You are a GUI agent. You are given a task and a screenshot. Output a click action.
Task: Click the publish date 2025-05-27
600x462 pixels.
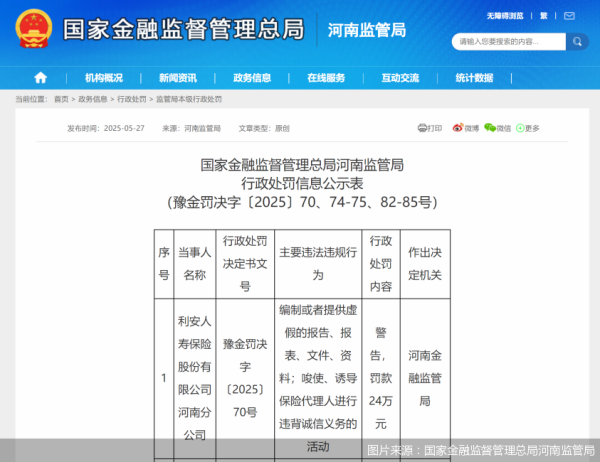click(x=124, y=128)
